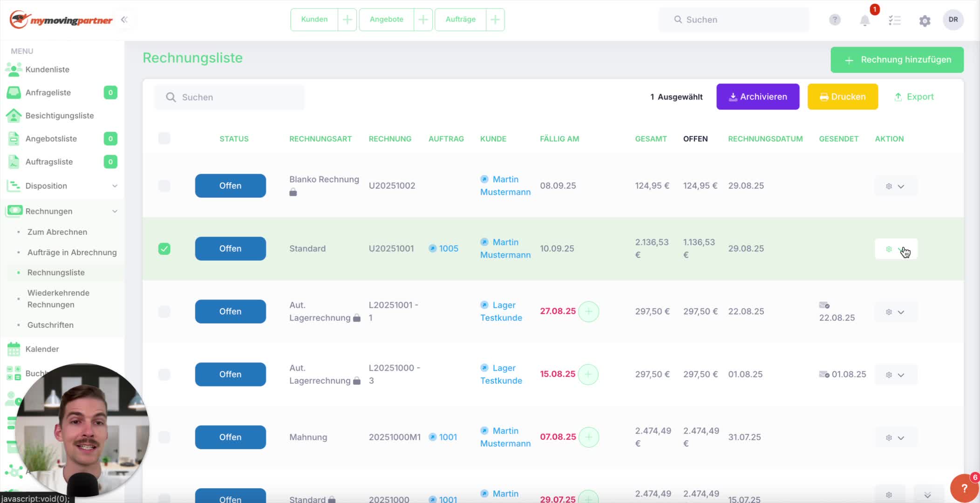Click the plus icon next to Aufträge
This screenshot has width=980, height=503.
[495, 20]
